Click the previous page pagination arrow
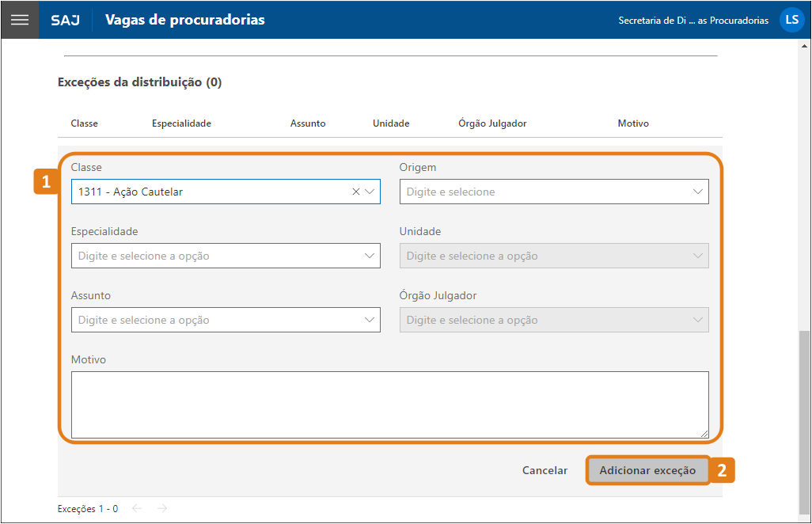Image resolution: width=812 pixels, height=524 pixels. tap(137, 508)
